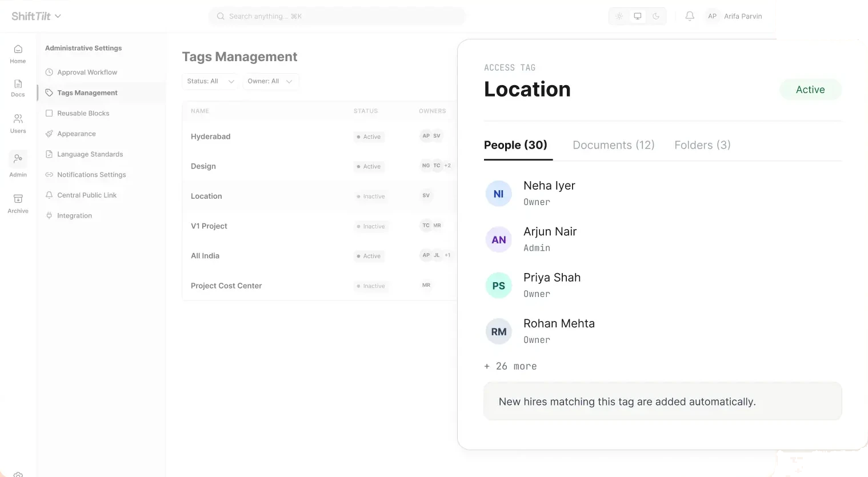Click SV owner badge in Location row
This screenshot has width=868, height=477.
[x=426, y=195]
